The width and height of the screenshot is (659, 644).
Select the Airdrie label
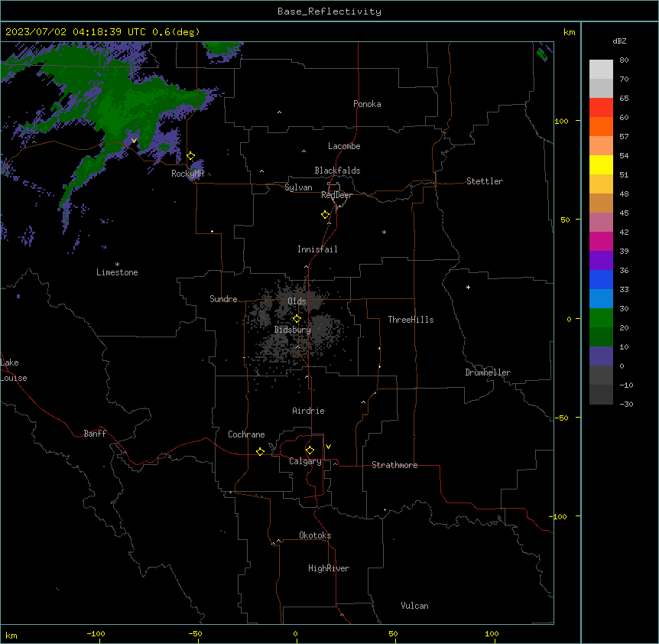[x=308, y=411]
